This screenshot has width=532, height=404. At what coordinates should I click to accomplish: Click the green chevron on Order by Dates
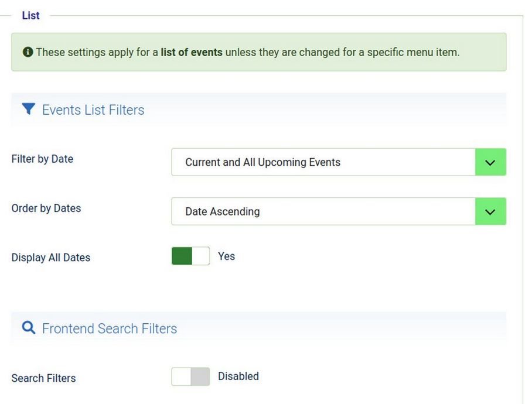(490, 211)
